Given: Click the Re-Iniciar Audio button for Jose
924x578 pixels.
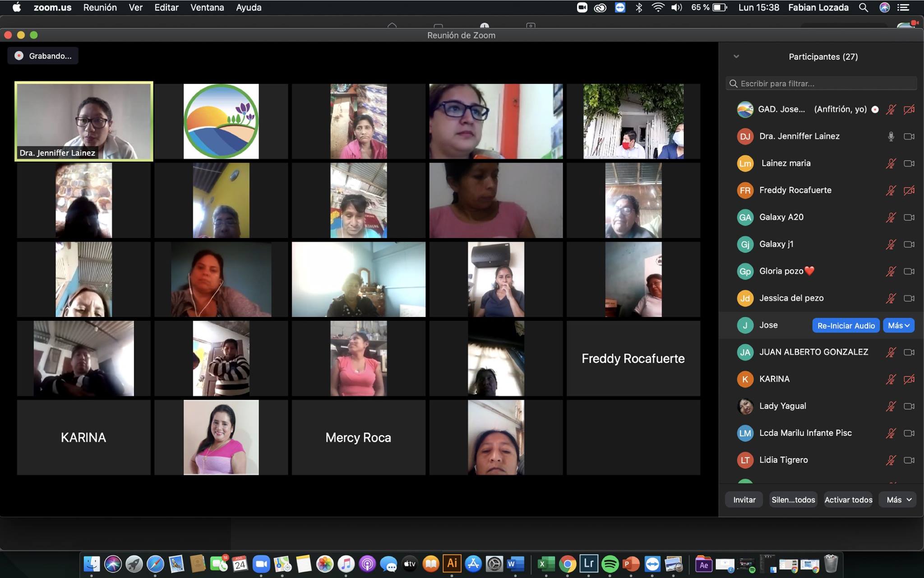Looking at the screenshot, I should click(845, 326).
